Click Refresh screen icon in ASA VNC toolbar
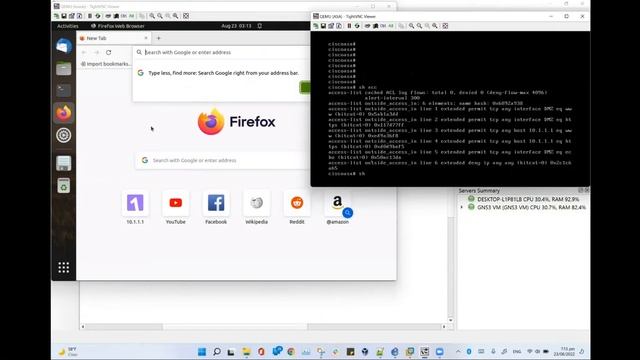Viewport: 640px width, 360px height. (x=357, y=26)
